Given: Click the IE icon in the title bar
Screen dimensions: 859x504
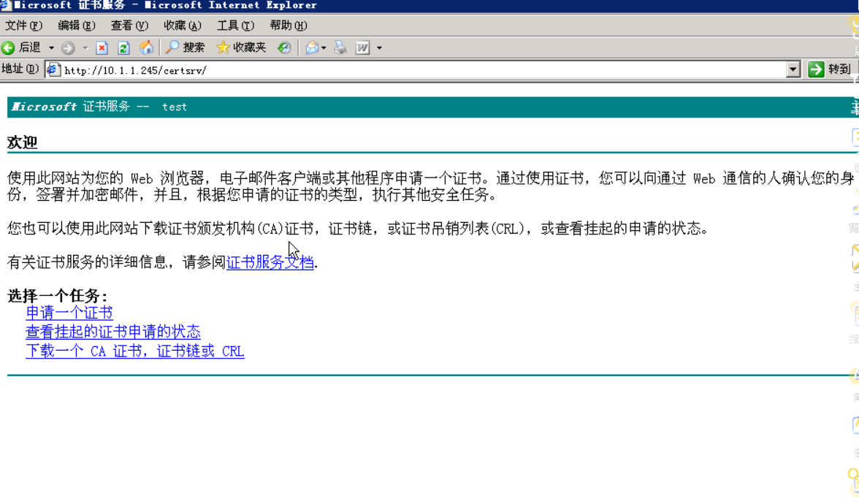Looking at the screenshot, I should tap(6, 5).
